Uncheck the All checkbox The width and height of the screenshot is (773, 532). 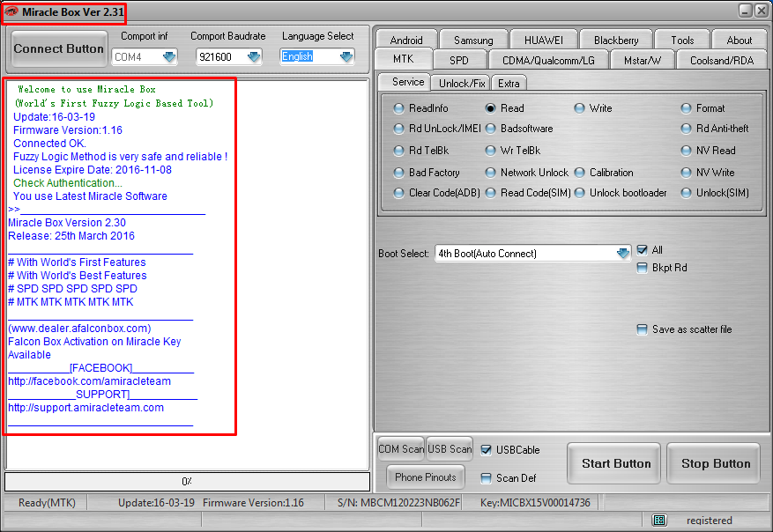(x=642, y=250)
